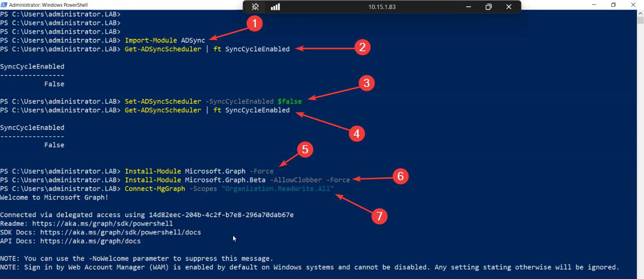Close the Windows PowerShell window
The height and width of the screenshot is (279, 644).
coord(634,5)
